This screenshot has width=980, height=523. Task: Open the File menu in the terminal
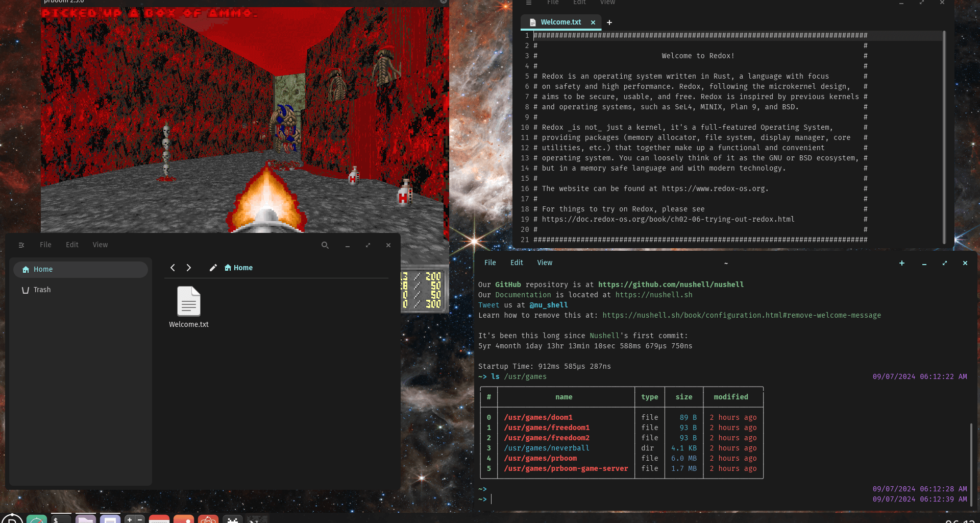[490, 263]
